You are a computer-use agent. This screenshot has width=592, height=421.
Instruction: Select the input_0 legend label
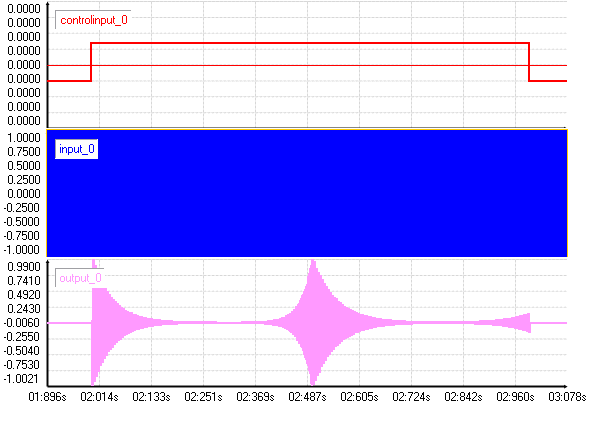pos(77,149)
